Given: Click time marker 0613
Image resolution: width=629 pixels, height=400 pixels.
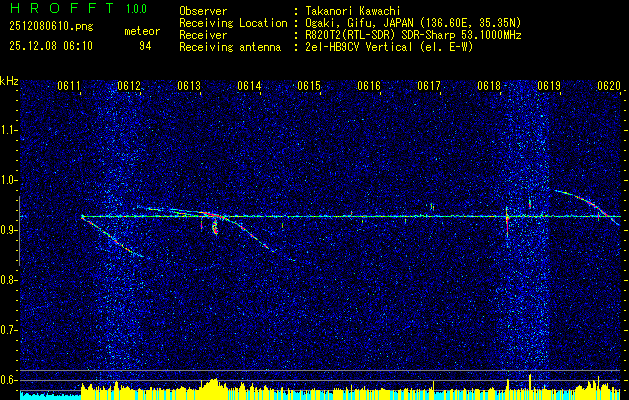Looking at the screenshot, I should click(x=189, y=86).
